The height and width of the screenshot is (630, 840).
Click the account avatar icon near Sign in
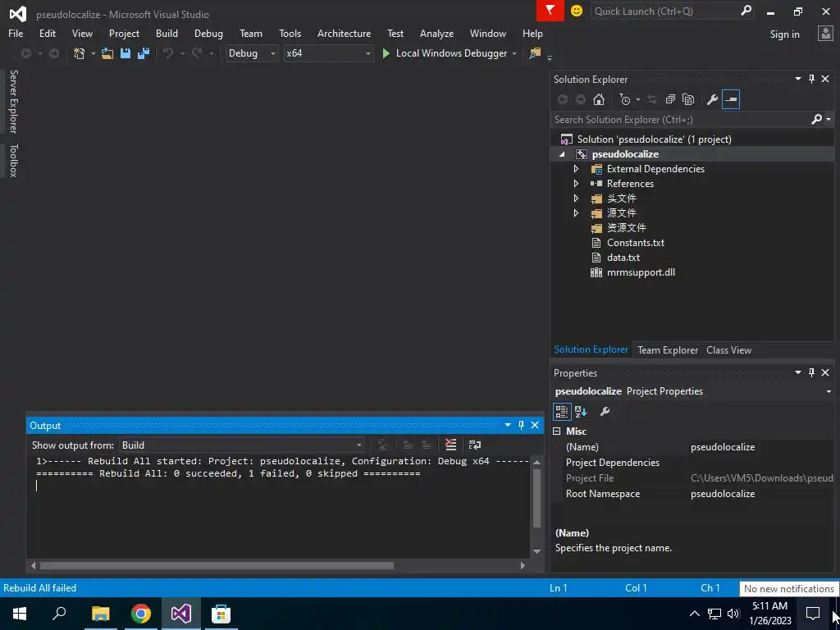click(825, 34)
